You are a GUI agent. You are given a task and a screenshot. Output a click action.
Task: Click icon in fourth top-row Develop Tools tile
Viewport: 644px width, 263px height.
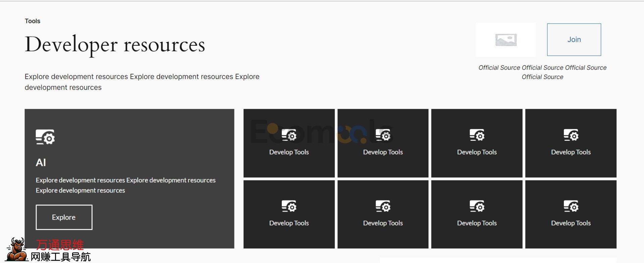(x=571, y=135)
